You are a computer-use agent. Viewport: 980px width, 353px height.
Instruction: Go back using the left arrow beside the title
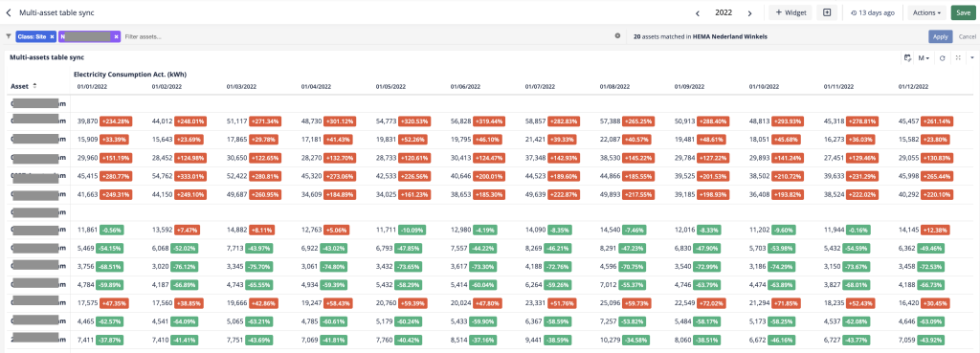[x=9, y=12]
